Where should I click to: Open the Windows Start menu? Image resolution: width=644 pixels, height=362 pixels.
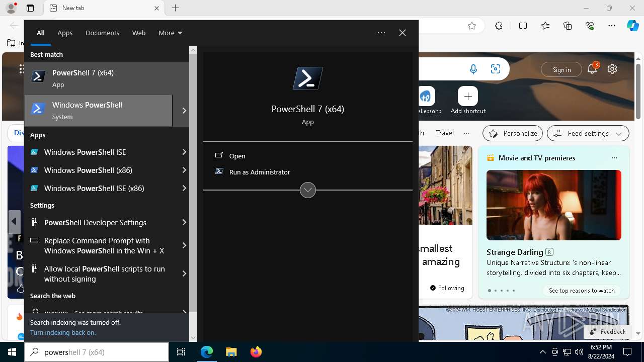(12, 352)
